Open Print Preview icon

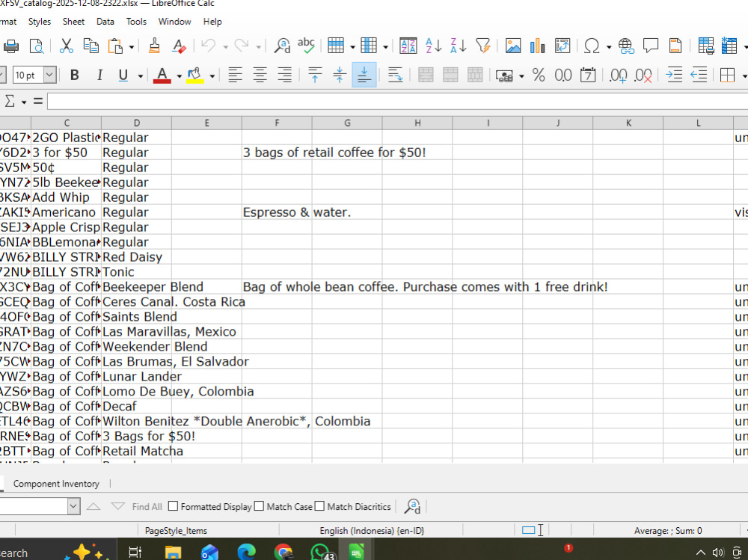point(36,46)
